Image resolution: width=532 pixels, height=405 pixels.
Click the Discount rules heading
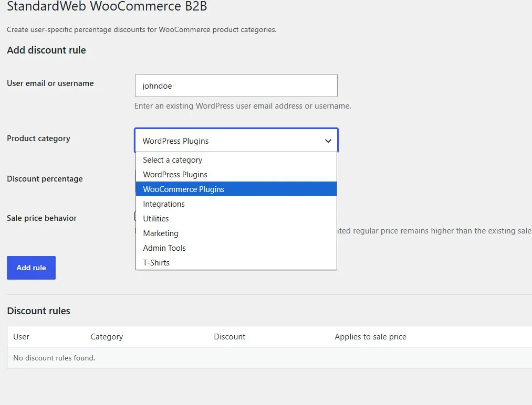pyautogui.click(x=39, y=311)
